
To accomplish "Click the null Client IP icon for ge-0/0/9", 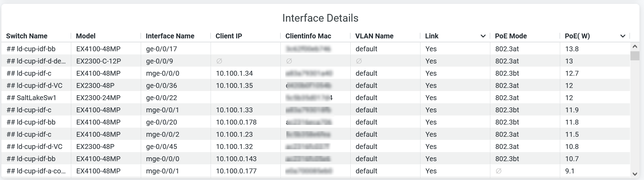I will (x=219, y=61).
